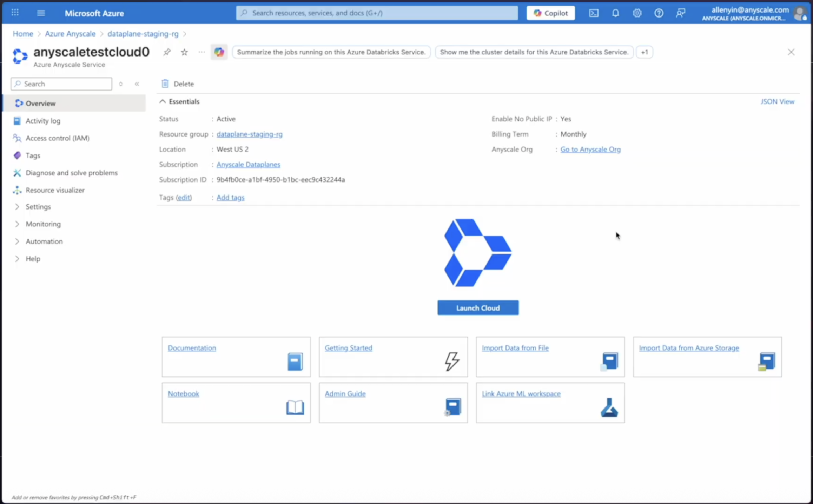The width and height of the screenshot is (813, 504).
Task: Open the Azure portal hamburger menu
Action: pos(41,13)
